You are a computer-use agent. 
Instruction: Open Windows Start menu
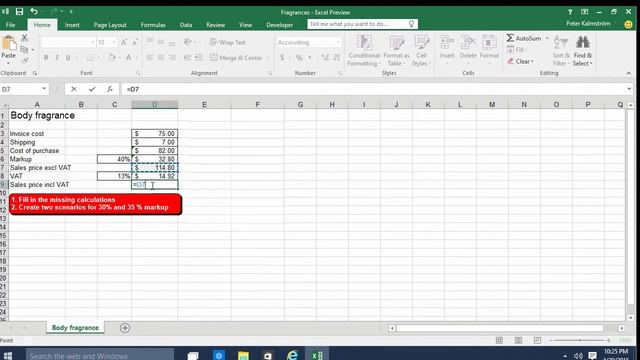[x=7, y=356]
